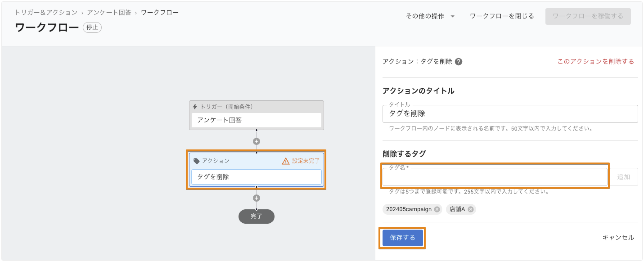Remove the 202405campaign tag chip

click(437, 209)
